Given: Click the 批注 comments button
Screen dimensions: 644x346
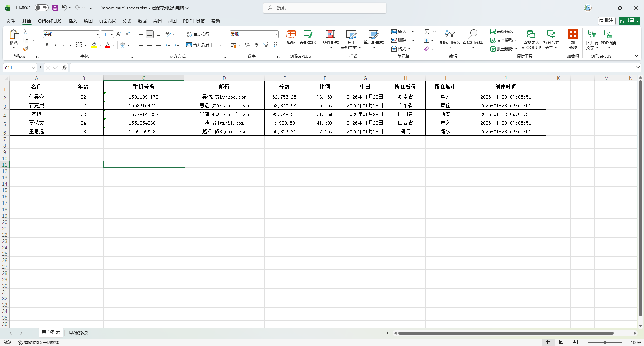Looking at the screenshot, I should tap(606, 21).
